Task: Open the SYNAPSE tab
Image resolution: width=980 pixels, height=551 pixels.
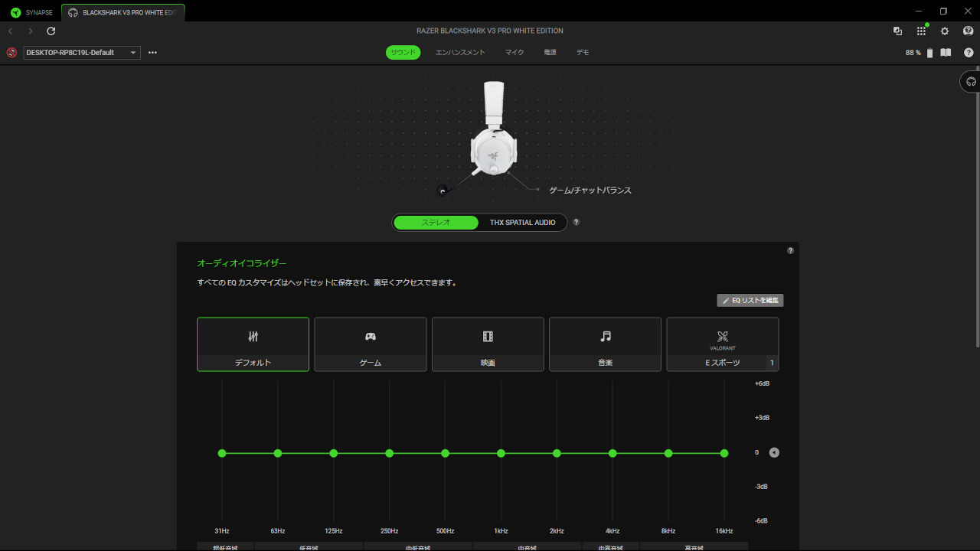Action: pos(32,12)
